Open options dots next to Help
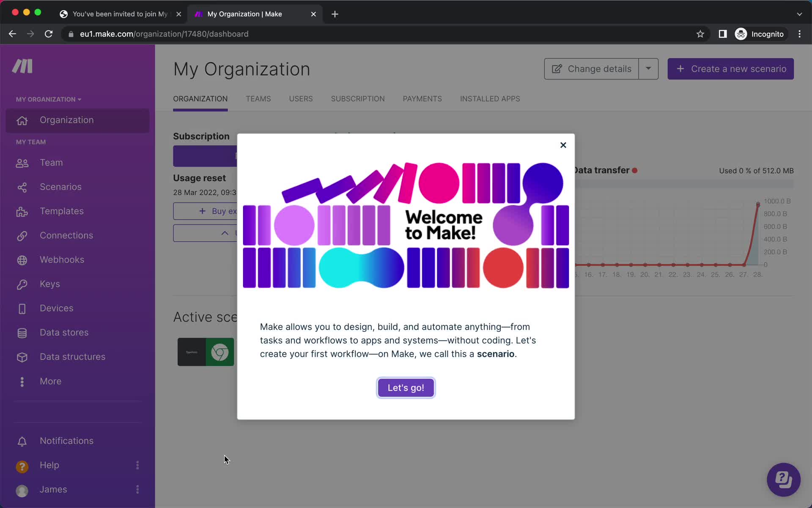812x508 pixels. click(137, 465)
